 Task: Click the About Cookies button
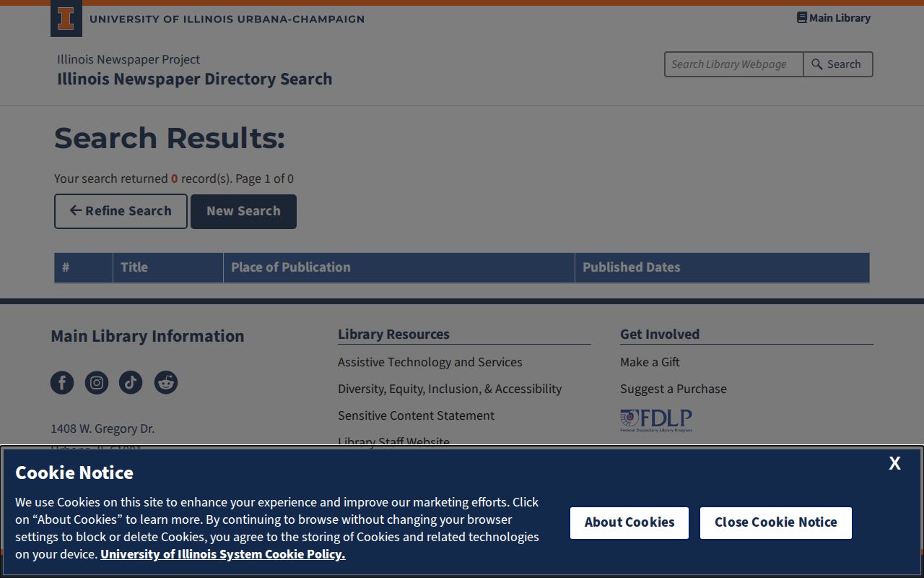[x=629, y=523]
